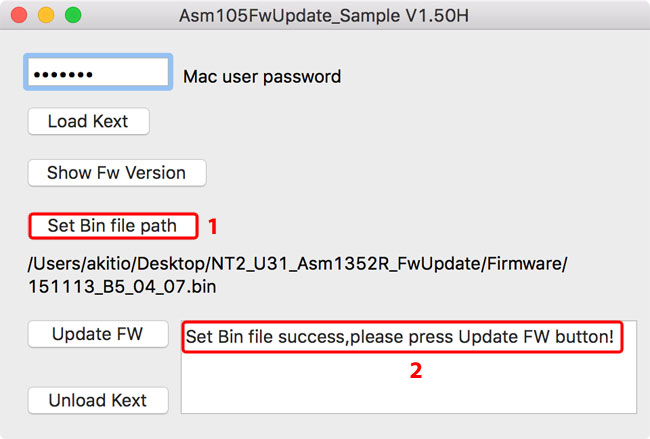
Task: Click the 151113_B5_04_07.bin filename text
Action: click(x=123, y=286)
